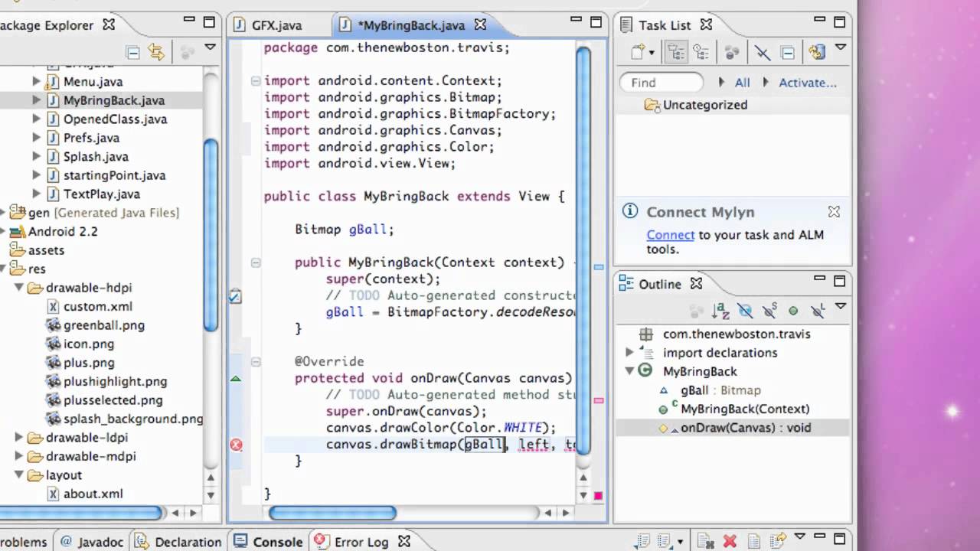Toggle Hide Fields icon in Outline toolbar
Image resolution: width=980 pixels, height=551 pixels.
click(x=745, y=311)
